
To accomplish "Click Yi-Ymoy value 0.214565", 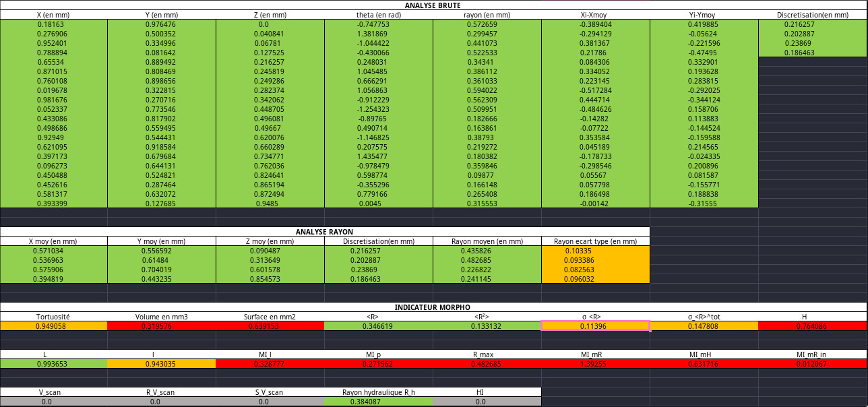I will [x=704, y=147].
